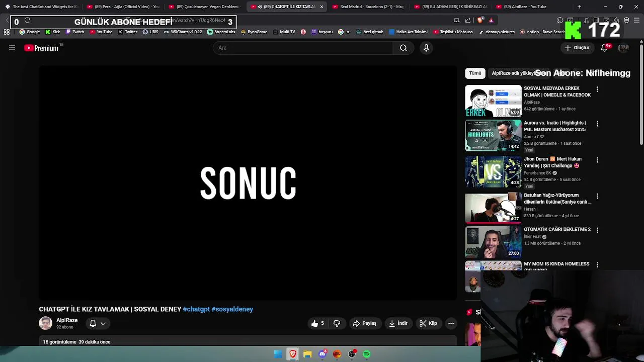Viewport: 644px width, 362px height.
Task: Open options for OTOMATİK ÇAĞRI BEKLETME 2
Action: coord(597,230)
